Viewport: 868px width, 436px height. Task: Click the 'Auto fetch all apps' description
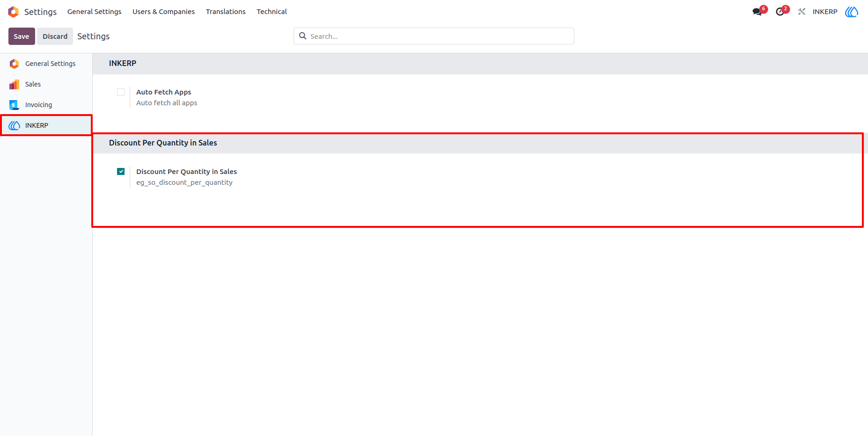167,103
